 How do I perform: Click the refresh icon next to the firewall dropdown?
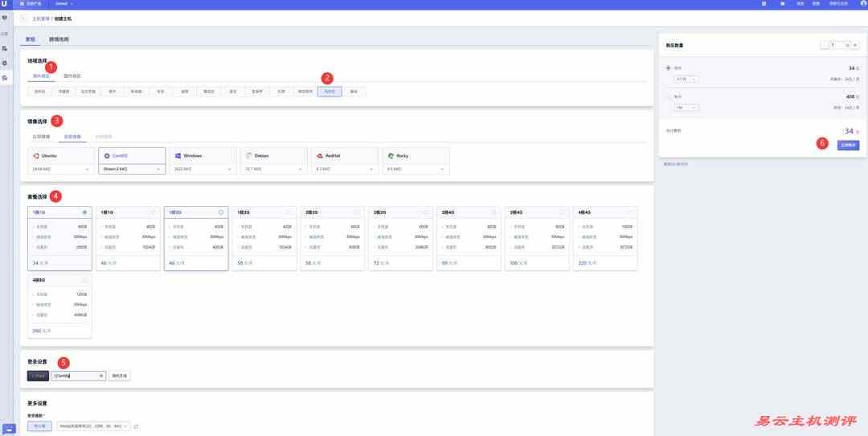coord(136,426)
